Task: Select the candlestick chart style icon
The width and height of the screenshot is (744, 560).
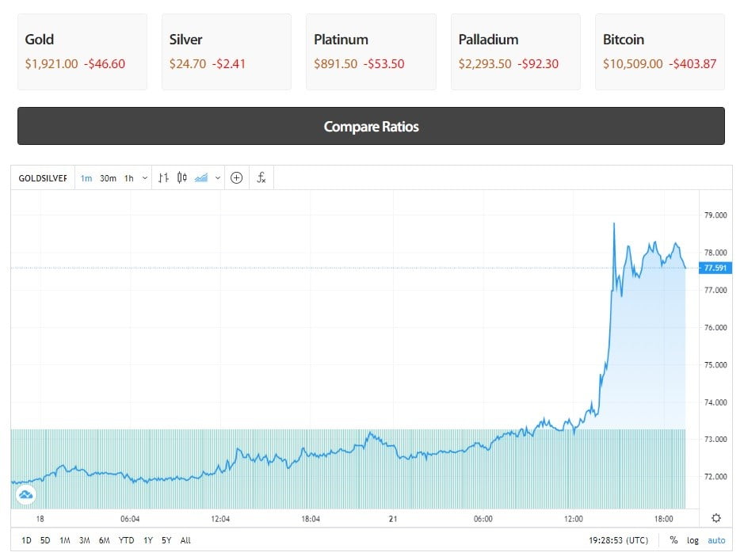Action: (182, 178)
